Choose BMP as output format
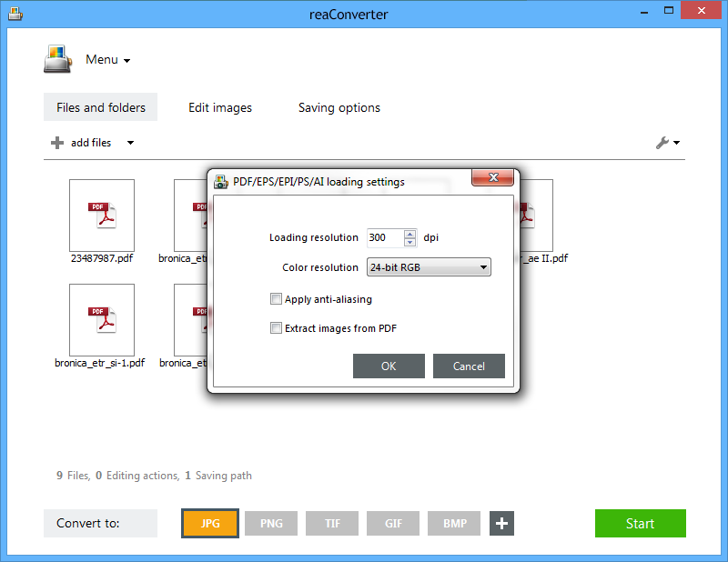 [454, 524]
